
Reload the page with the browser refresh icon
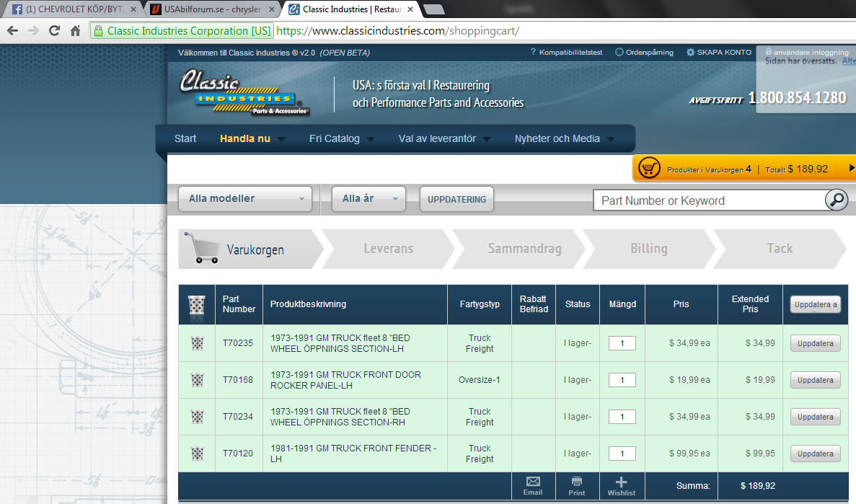[54, 31]
